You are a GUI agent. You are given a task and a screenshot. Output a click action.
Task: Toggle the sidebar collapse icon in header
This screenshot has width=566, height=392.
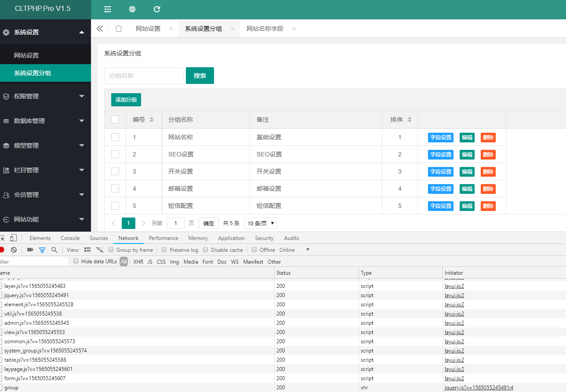108,9
